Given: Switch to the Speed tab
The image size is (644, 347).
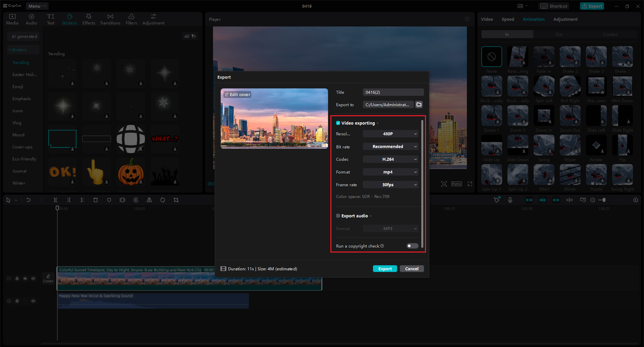Looking at the screenshot, I should point(508,19).
